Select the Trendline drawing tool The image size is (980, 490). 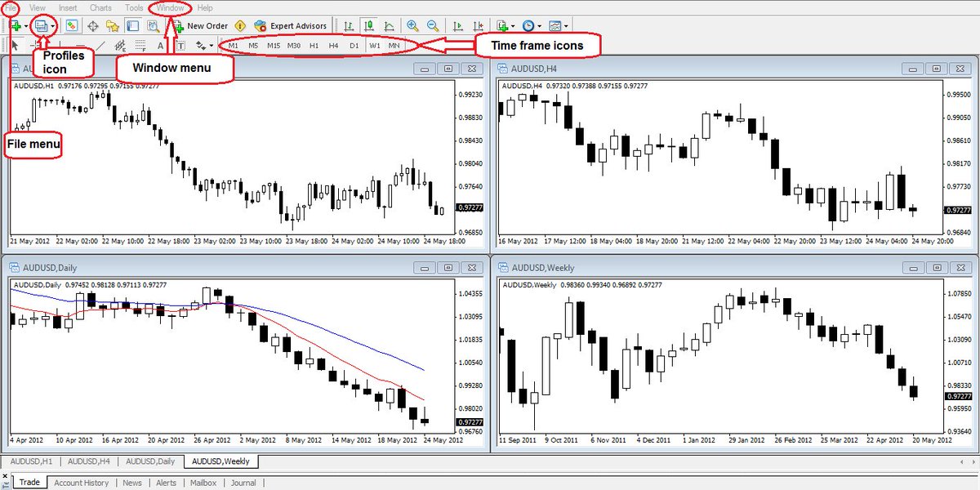click(100, 45)
